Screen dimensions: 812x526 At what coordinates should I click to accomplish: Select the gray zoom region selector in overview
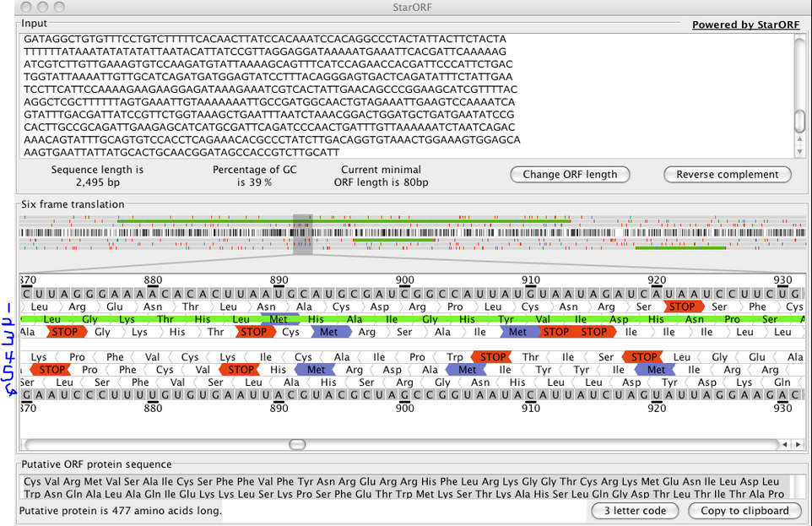pyautogui.click(x=304, y=232)
